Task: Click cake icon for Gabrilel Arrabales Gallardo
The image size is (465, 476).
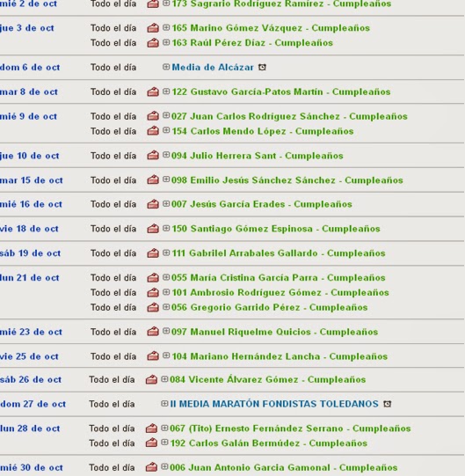Action: [x=153, y=253]
